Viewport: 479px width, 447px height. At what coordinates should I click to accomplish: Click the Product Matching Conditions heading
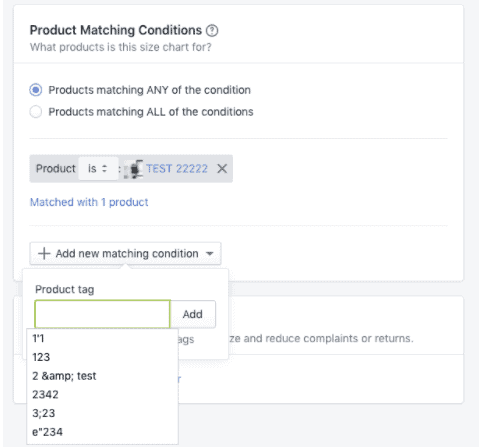116,30
